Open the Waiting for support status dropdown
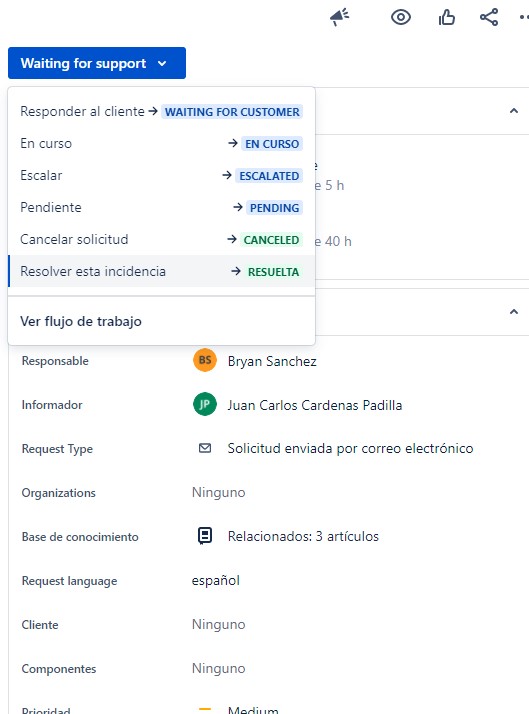 click(97, 63)
